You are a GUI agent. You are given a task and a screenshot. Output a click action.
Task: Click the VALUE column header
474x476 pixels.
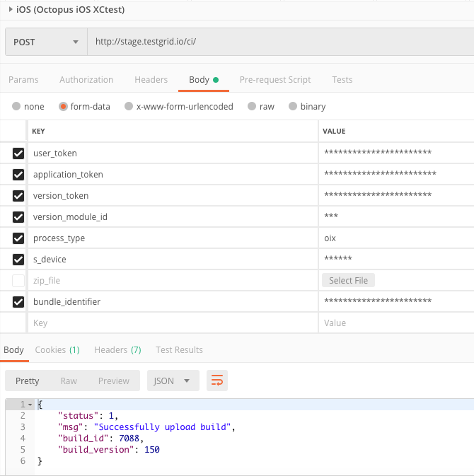334,131
